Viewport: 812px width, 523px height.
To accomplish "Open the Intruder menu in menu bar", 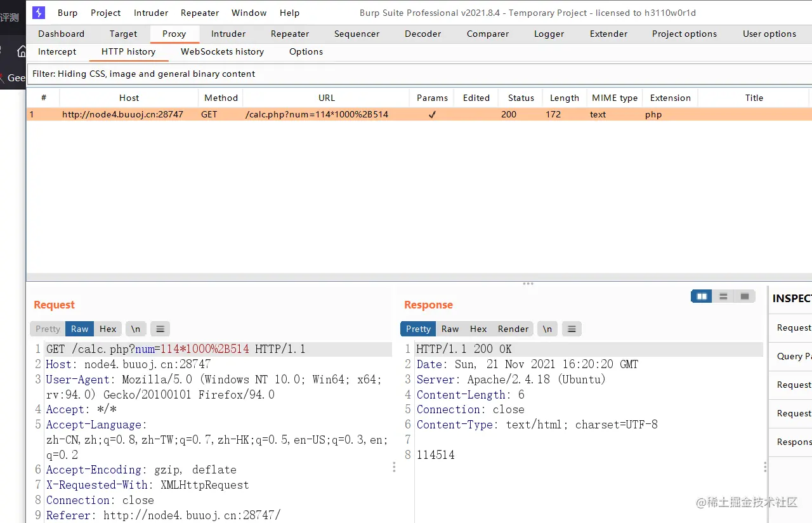I will (x=151, y=13).
